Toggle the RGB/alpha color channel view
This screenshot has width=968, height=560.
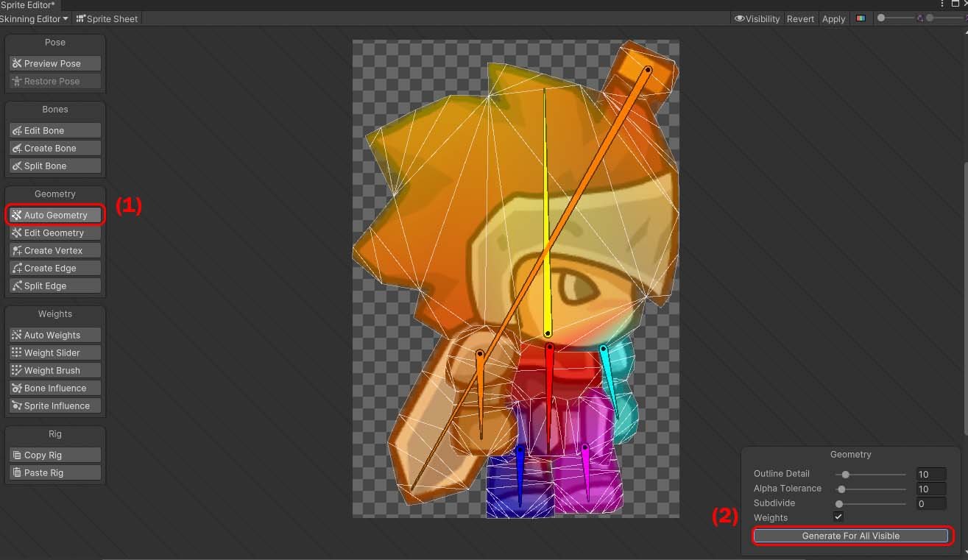pyautogui.click(x=860, y=18)
